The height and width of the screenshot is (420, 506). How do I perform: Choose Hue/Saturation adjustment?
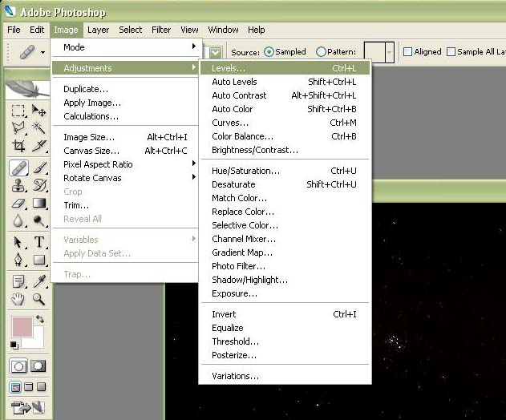[285, 171]
